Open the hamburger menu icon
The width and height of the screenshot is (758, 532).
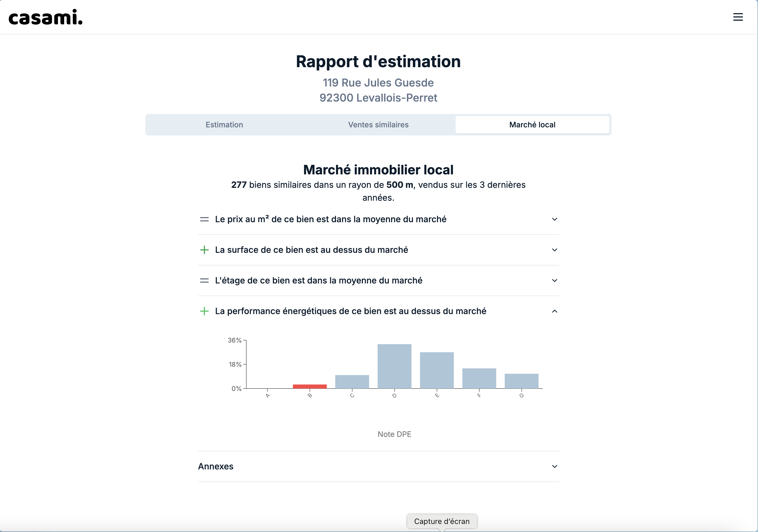[738, 17]
